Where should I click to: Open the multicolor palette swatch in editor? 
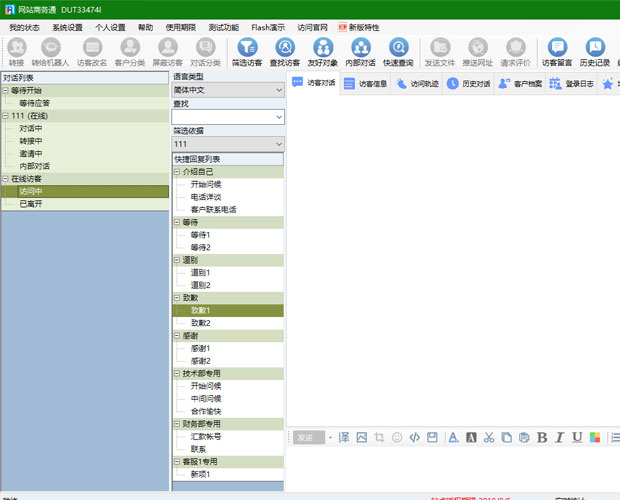tap(594, 437)
